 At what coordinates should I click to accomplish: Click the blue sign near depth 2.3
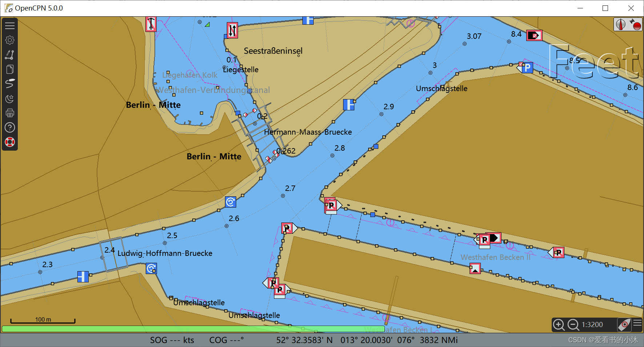(83, 277)
